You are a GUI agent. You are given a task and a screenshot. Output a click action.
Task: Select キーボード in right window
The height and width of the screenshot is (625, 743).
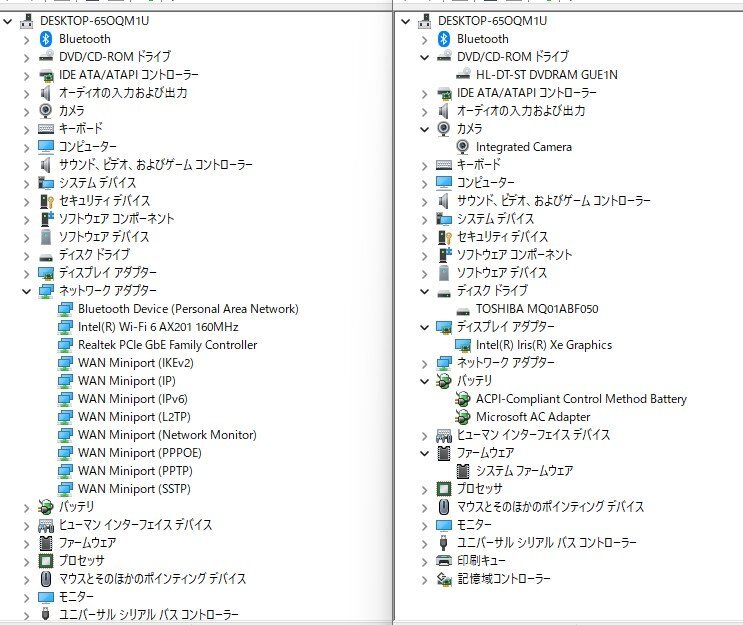click(x=479, y=165)
